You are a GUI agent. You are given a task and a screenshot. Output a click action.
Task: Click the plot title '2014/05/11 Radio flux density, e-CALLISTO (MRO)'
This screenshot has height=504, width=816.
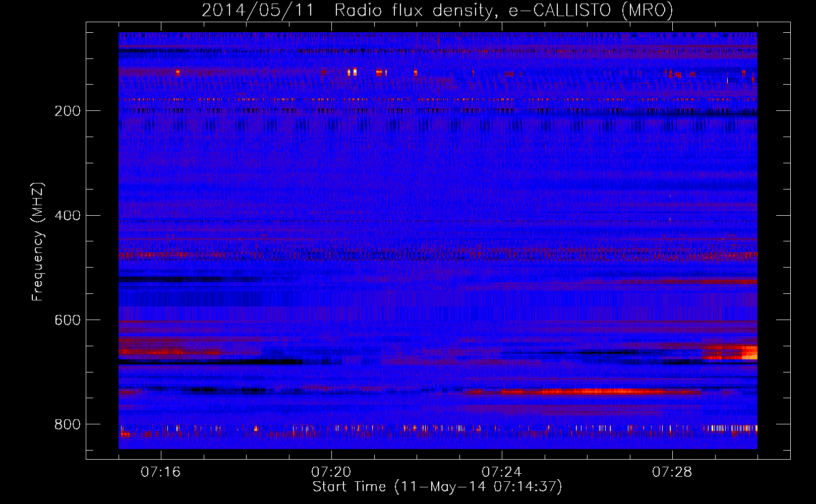pyautogui.click(x=437, y=10)
